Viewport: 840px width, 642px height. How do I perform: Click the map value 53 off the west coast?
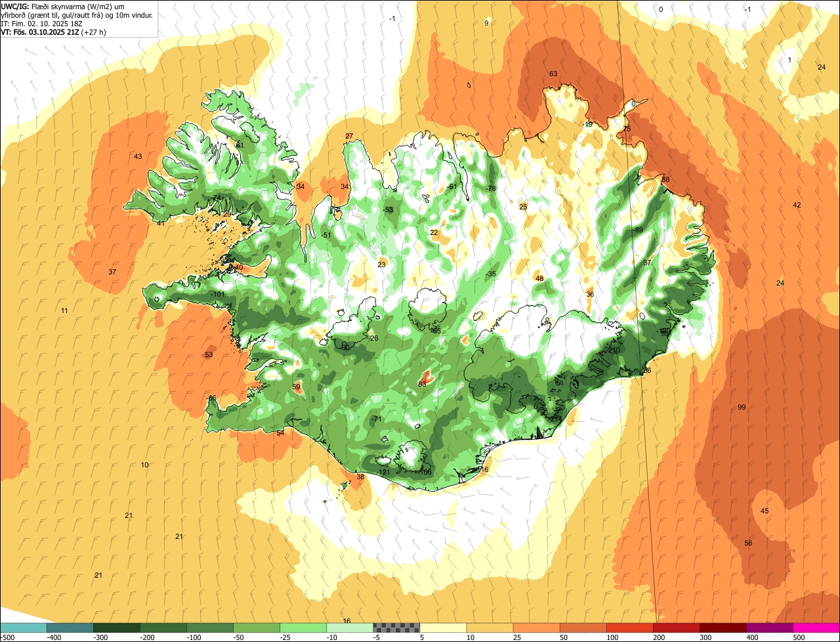tap(209, 355)
